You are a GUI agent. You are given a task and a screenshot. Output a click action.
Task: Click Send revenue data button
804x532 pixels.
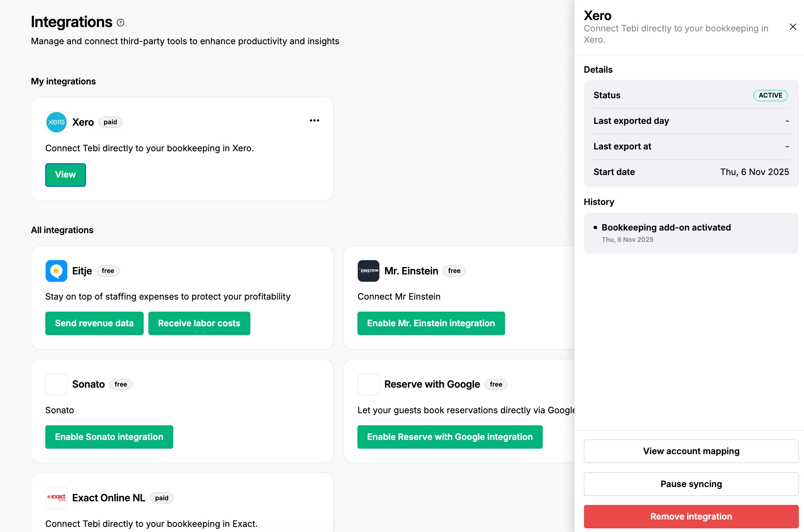point(94,323)
